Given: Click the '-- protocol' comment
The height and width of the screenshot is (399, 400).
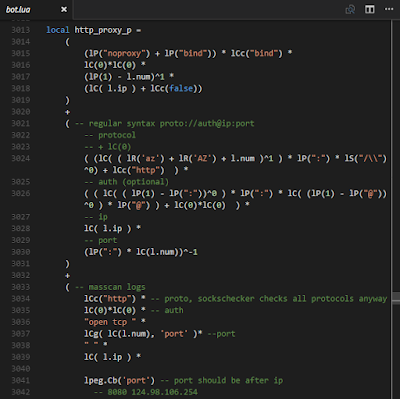Looking at the screenshot, I should (x=110, y=135).
